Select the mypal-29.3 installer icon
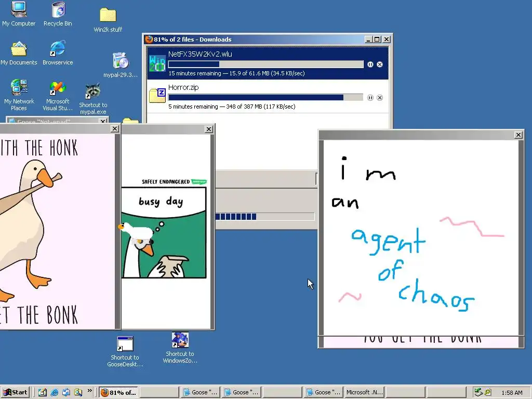 (121, 65)
